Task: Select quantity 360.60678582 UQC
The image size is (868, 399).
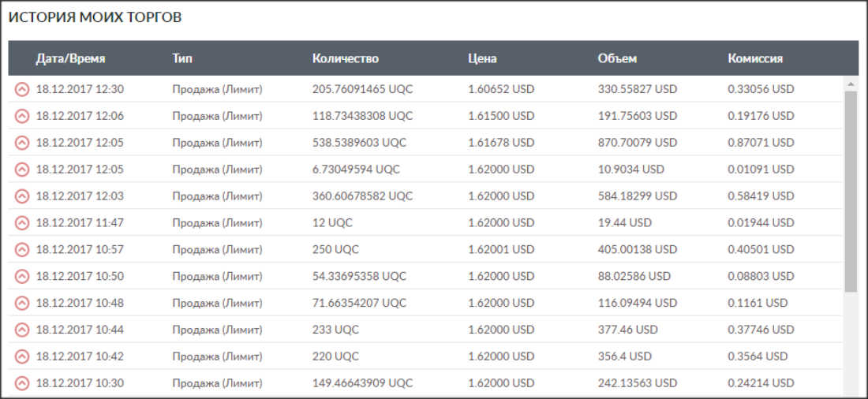Action: 363,196
